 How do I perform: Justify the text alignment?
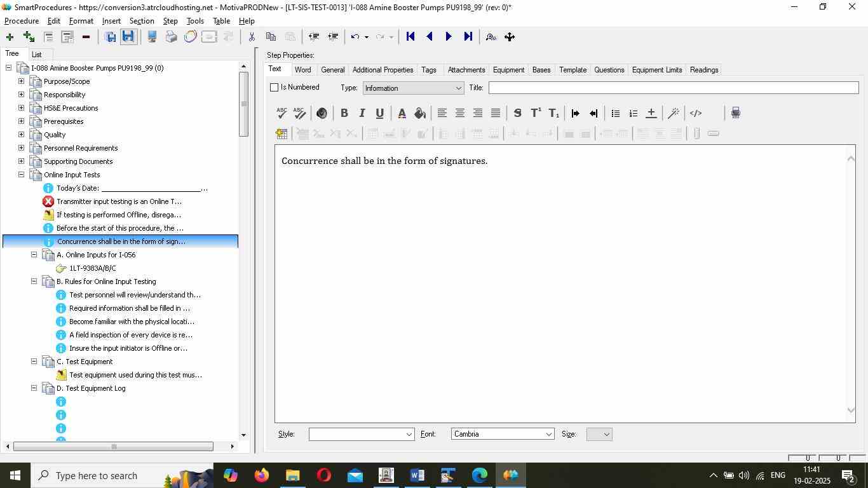click(x=495, y=113)
